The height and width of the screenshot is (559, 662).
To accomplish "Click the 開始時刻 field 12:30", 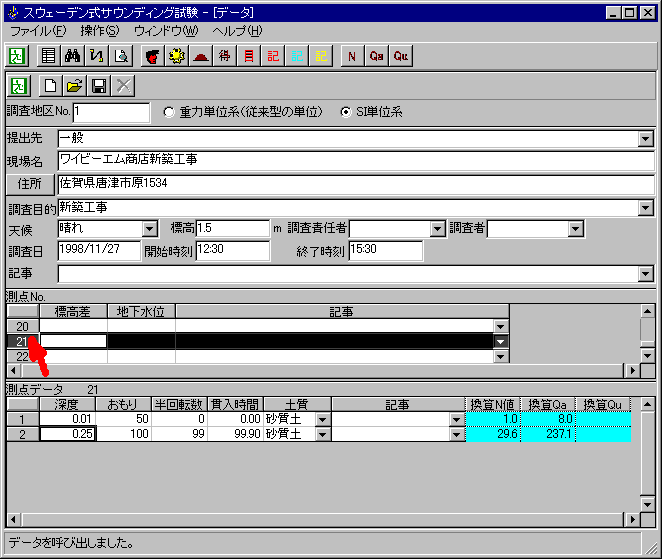I will [x=233, y=250].
